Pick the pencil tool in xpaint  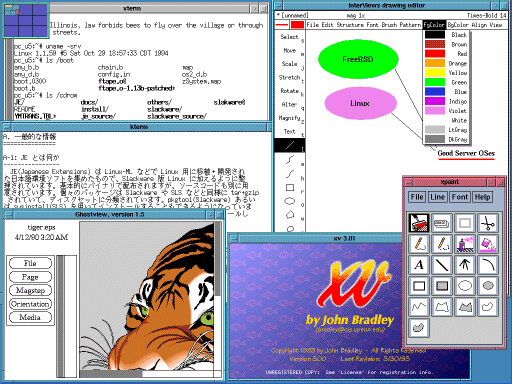tap(419, 244)
